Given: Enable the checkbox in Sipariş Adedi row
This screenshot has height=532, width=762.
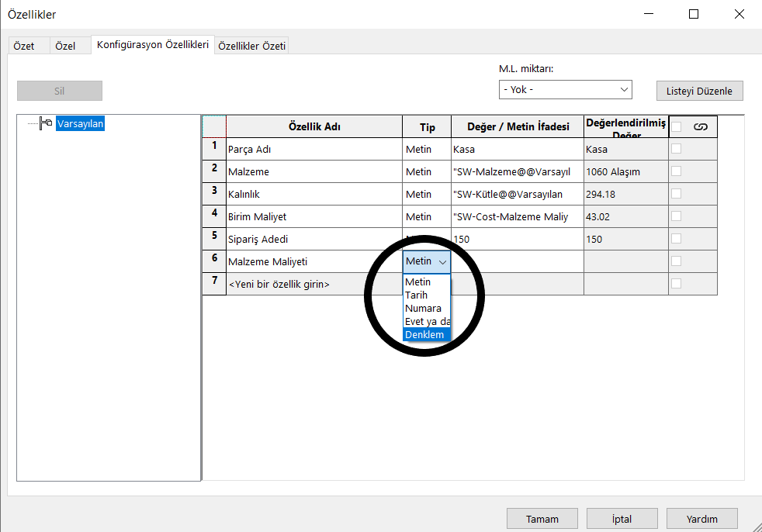Looking at the screenshot, I should click(677, 239).
